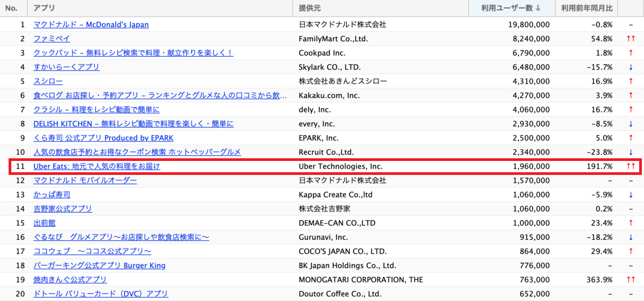Image resolution: width=644 pixels, height=301 pixels.
Task: Click the 363.9% year-over-year value
Action: pyautogui.click(x=599, y=280)
